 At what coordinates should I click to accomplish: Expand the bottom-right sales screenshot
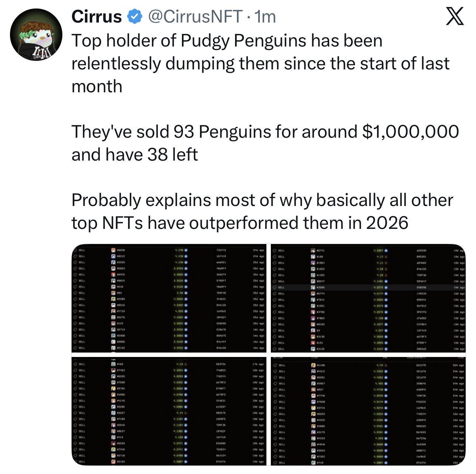click(x=368, y=411)
